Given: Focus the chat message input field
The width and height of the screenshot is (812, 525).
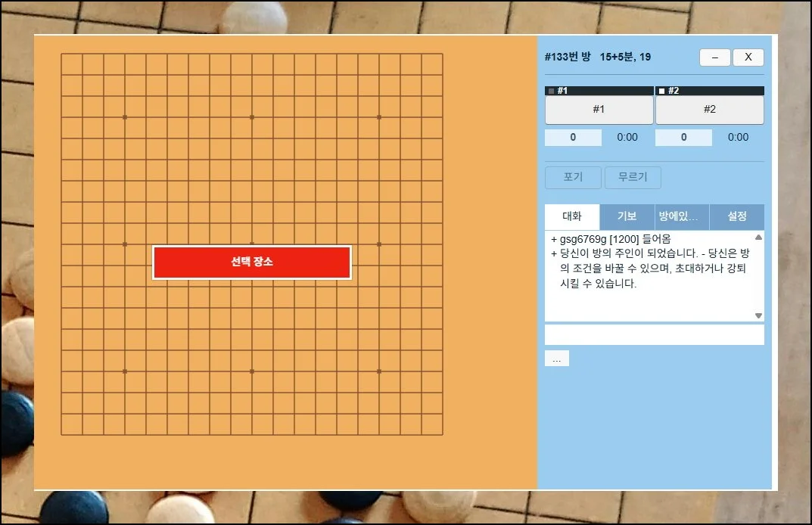Looking at the screenshot, I should click(654, 334).
